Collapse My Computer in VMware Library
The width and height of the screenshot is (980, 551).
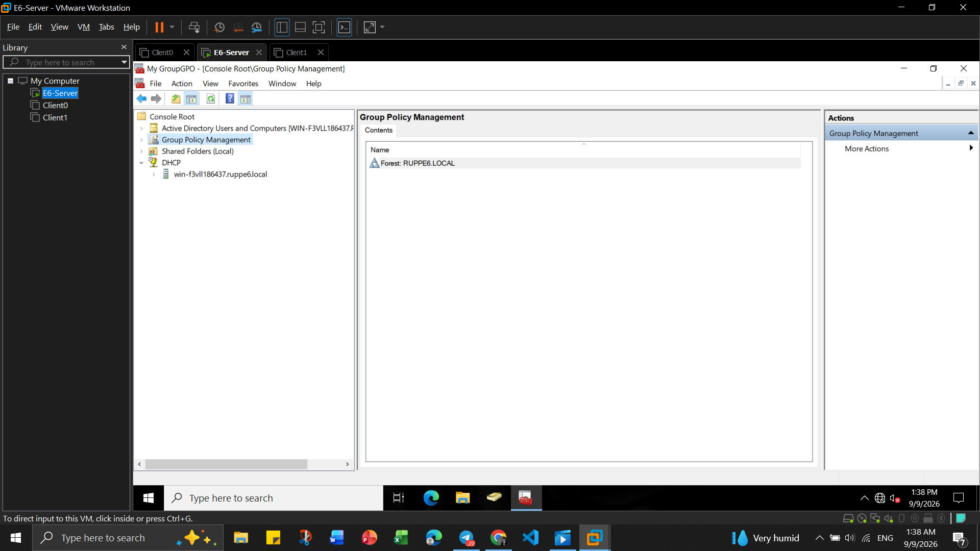pos(10,81)
